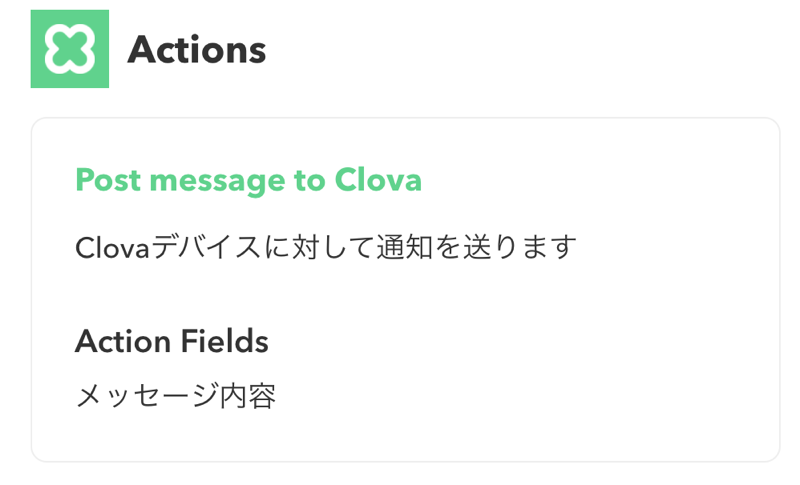The height and width of the screenshot is (485, 800).
Task: Open the Post message to Clova action
Action: (248, 180)
